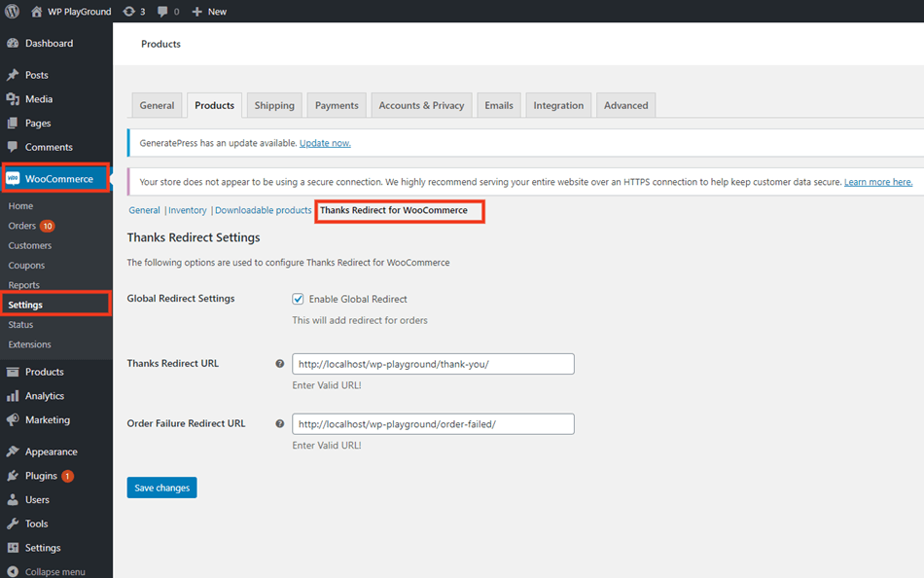
Task: Select the active Products tab
Action: point(215,105)
